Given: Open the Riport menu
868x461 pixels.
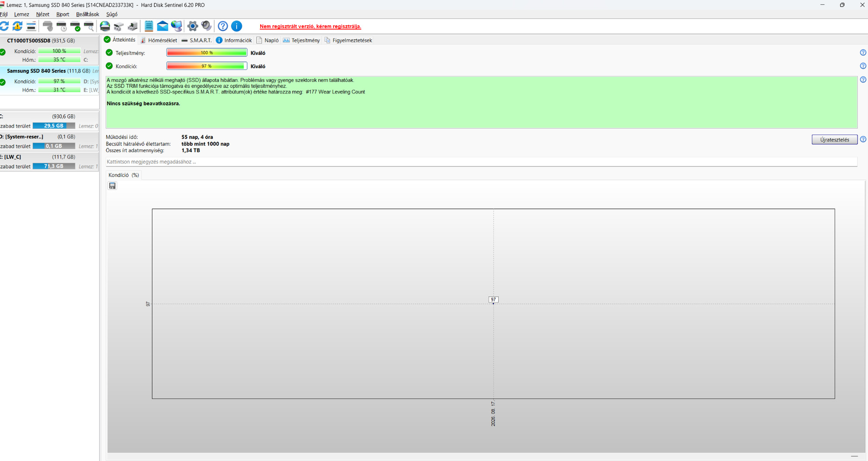Looking at the screenshot, I should [x=62, y=14].
